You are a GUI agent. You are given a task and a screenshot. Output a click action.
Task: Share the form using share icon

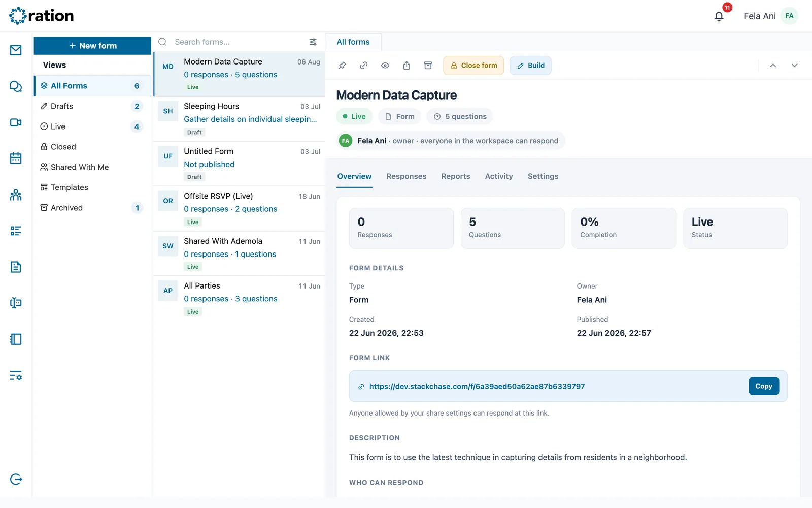(407, 66)
